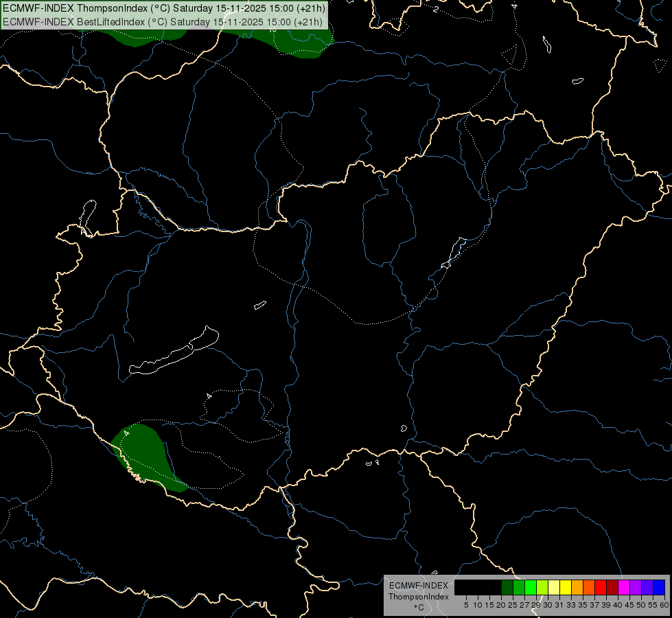Click the legend tick value '10'

(478, 605)
